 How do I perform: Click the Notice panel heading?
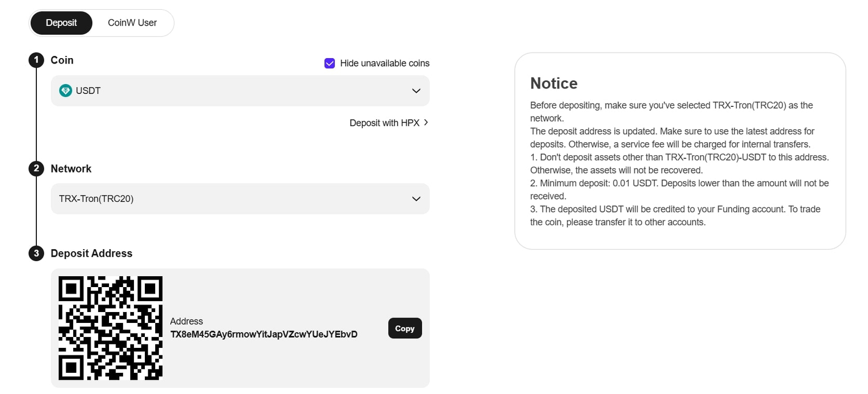[x=553, y=83]
